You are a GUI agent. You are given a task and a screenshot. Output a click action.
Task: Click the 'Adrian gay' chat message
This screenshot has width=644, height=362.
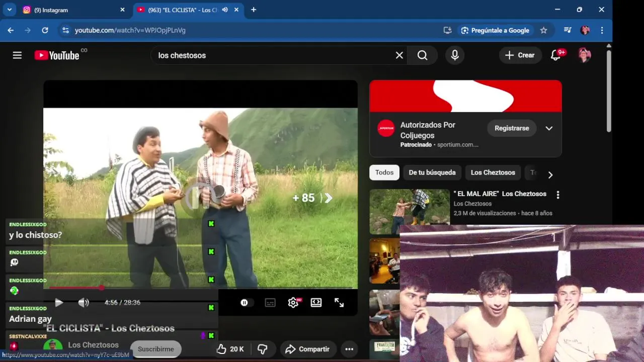coord(30,319)
